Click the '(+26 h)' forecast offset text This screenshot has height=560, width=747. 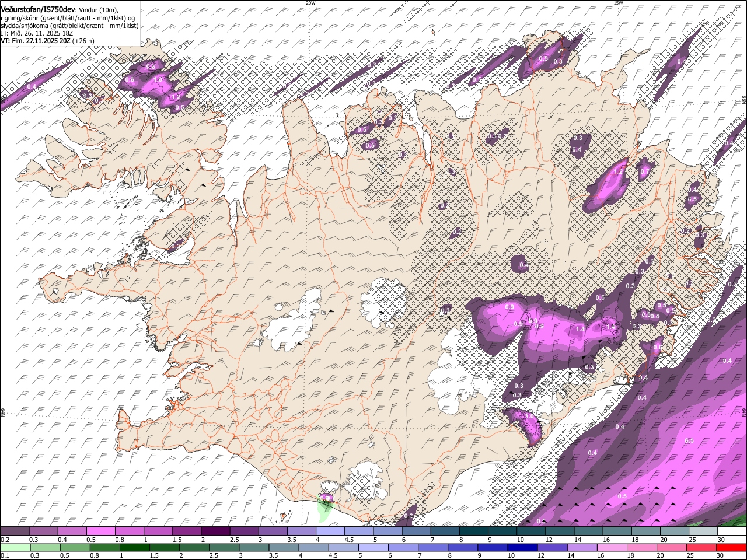point(83,41)
